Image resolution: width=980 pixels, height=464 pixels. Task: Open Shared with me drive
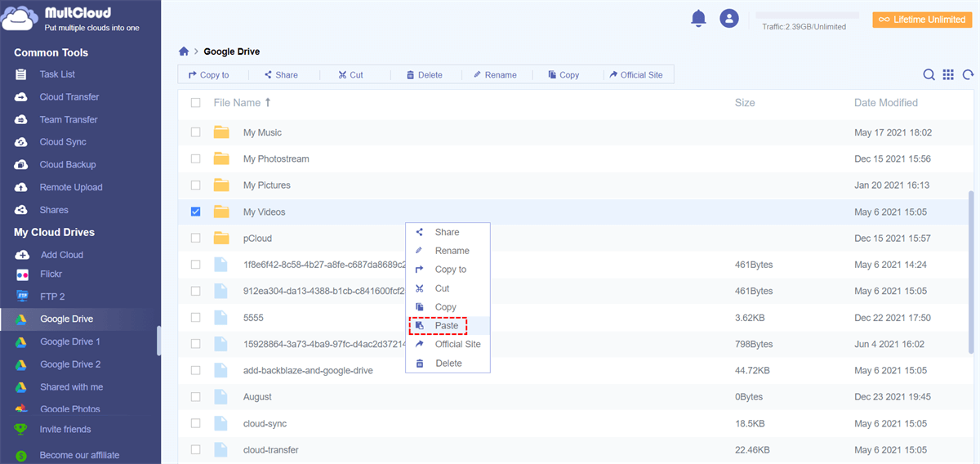[x=71, y=387]
